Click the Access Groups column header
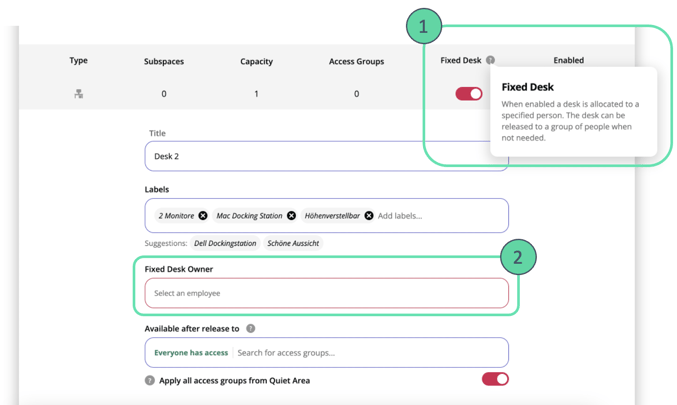677x405 pixels. 356,62
